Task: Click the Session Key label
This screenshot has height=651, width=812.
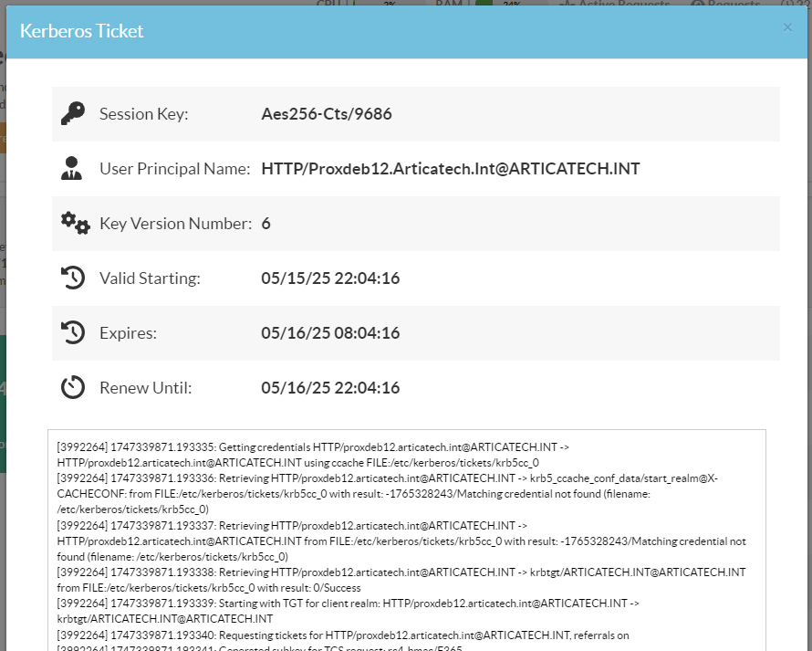Action: click(x=143, y=114)
